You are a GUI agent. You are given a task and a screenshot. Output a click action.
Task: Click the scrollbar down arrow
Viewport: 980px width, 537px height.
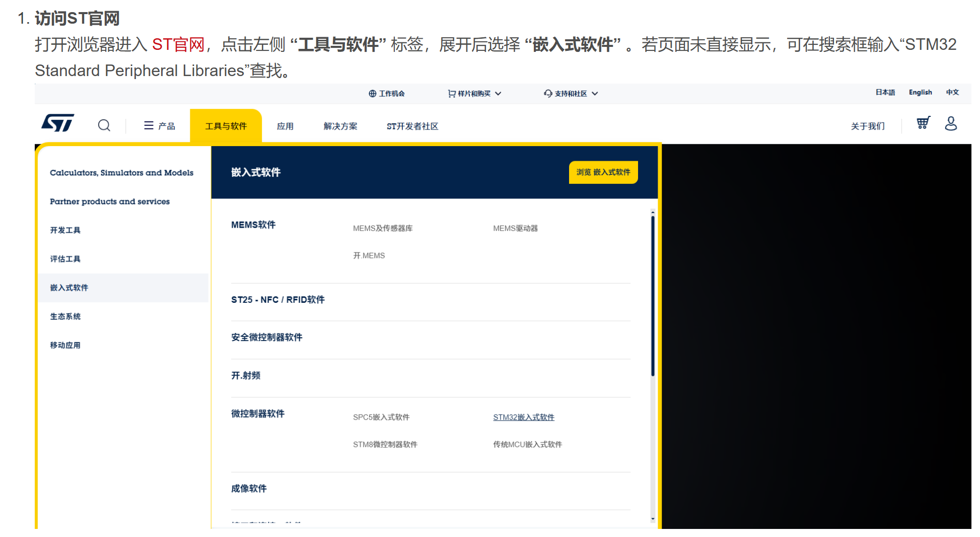point(653,519)
